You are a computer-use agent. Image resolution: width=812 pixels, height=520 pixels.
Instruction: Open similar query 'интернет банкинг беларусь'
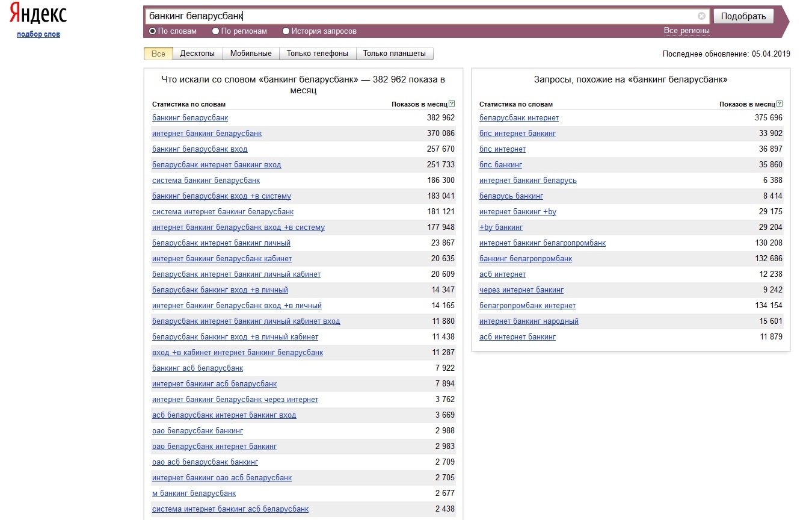528,181
